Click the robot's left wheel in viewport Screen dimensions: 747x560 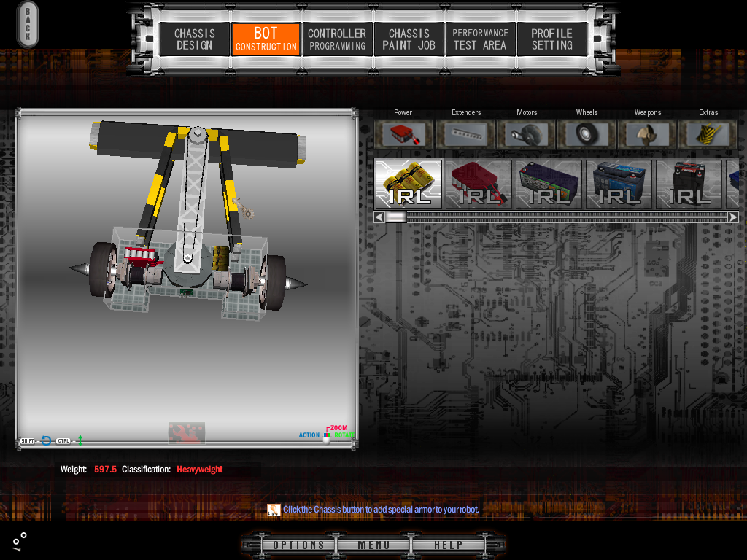[102, 269]
